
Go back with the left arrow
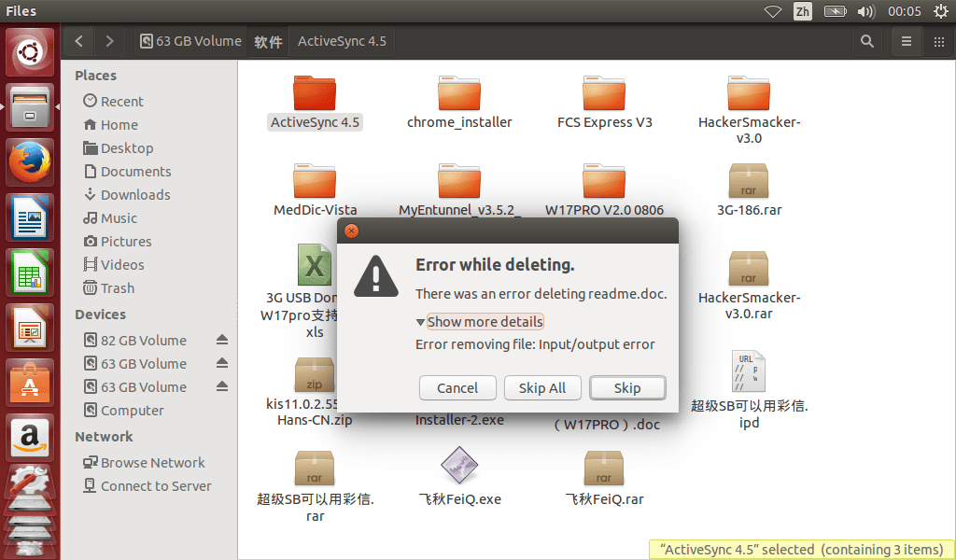[79, 41]
